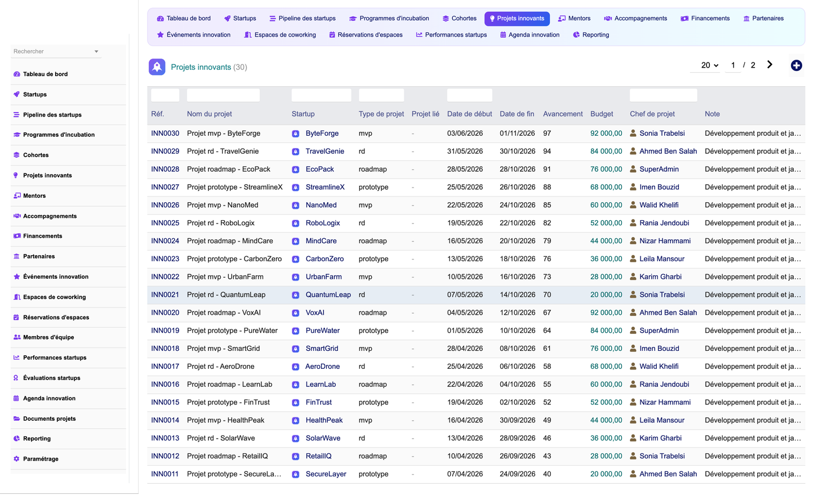Click the Paramétrage gear icon

[x=16, y=459]
